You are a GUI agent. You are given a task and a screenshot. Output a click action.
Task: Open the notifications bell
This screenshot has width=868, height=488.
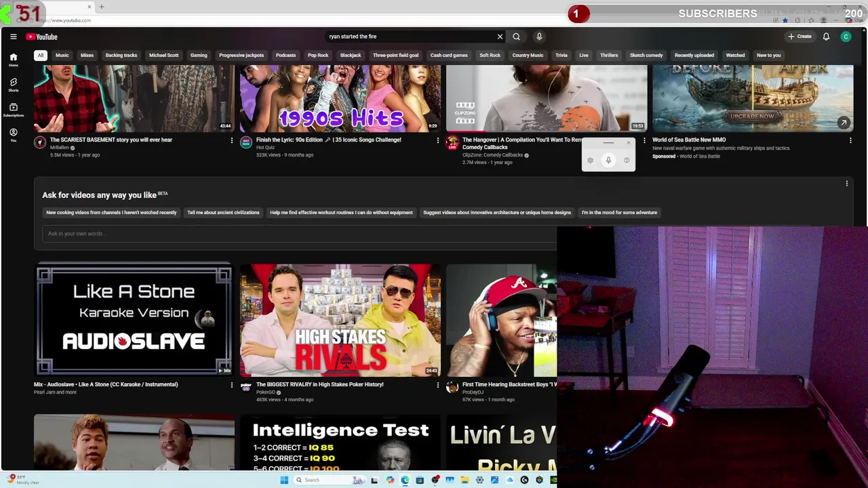coord(826,37)
